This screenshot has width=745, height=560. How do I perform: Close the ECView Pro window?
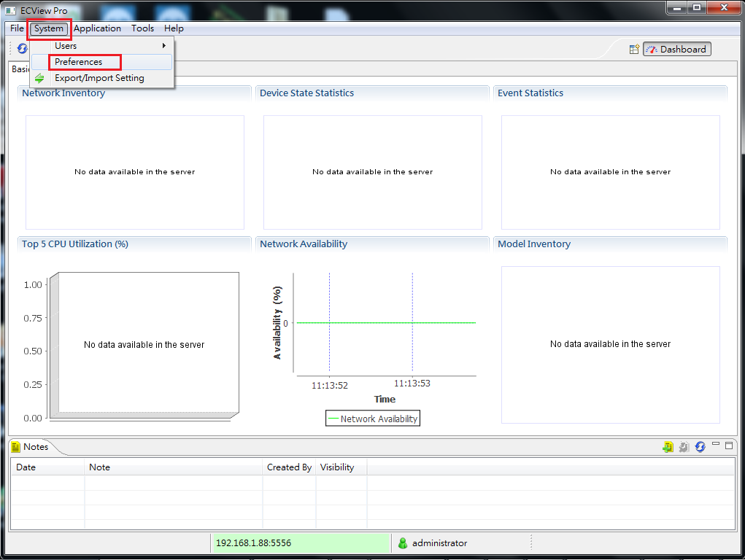[724, 7]
